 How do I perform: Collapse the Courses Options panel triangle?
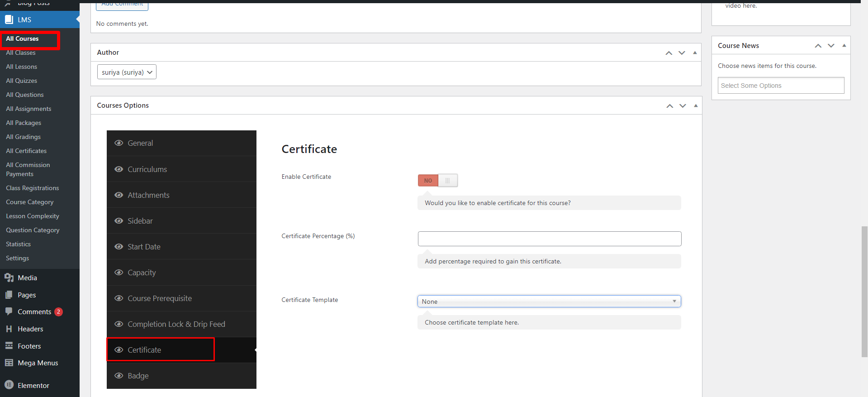click(x=696, y=105)
